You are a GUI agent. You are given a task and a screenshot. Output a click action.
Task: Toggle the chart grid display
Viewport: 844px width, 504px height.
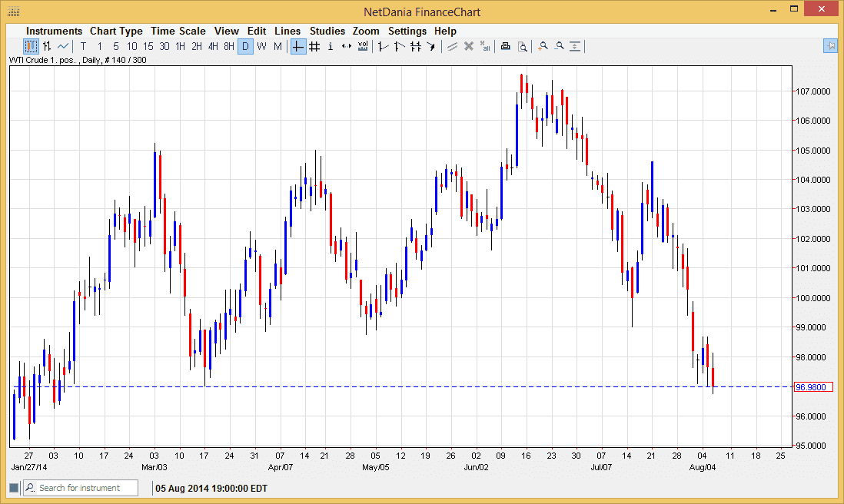[x=314, y=46]
